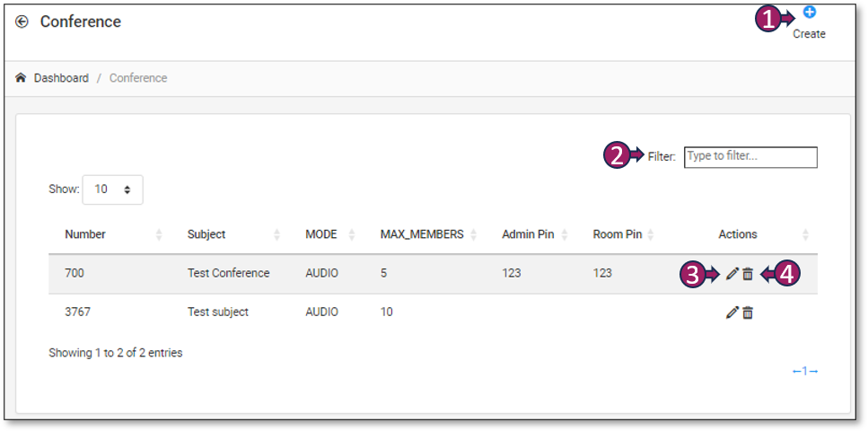Edit conference 700 with pencil icon

(732, 274)
